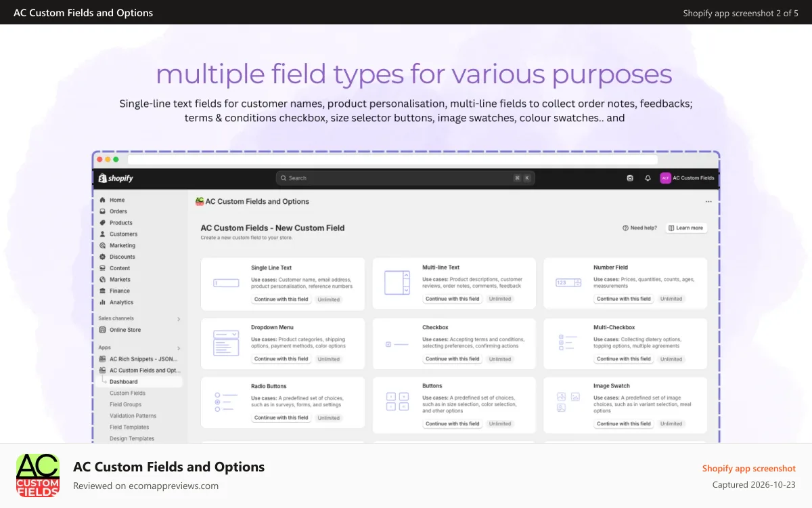Open the AC Custom Fields account menu
Screen dimensions: 812x508
pos(687,178)
